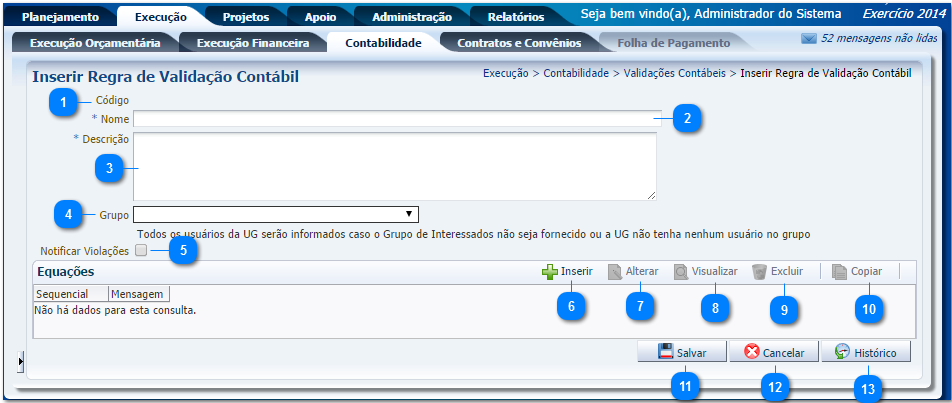Viewport: 952px width, 403px height.
Task: Click into the Nome text field
Action: [396, 119]
